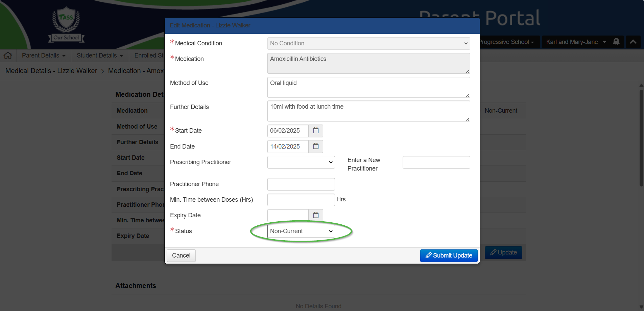Open the Prescribing Practitioner dropdown

301,162
